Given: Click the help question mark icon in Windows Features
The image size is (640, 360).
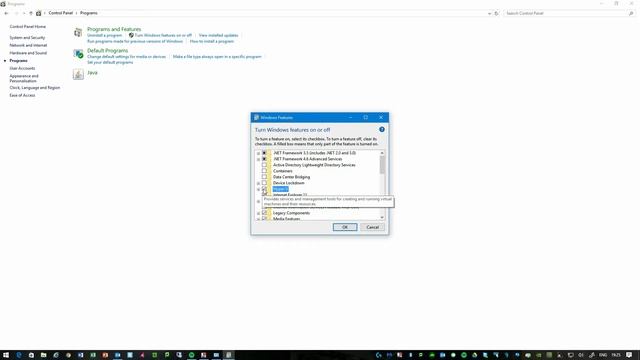Looking at the screenshot, I should coord(382,129).
